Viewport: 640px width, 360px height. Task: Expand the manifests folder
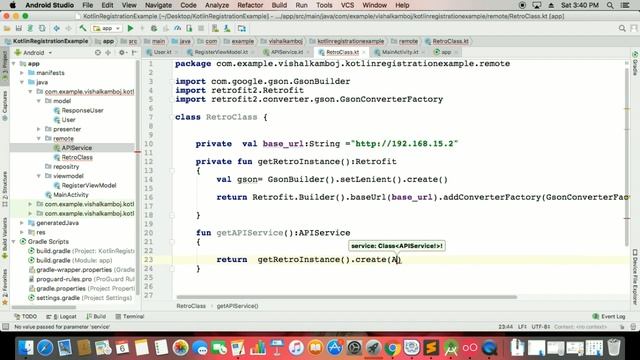pyautogui.click(x=22, y=73)
